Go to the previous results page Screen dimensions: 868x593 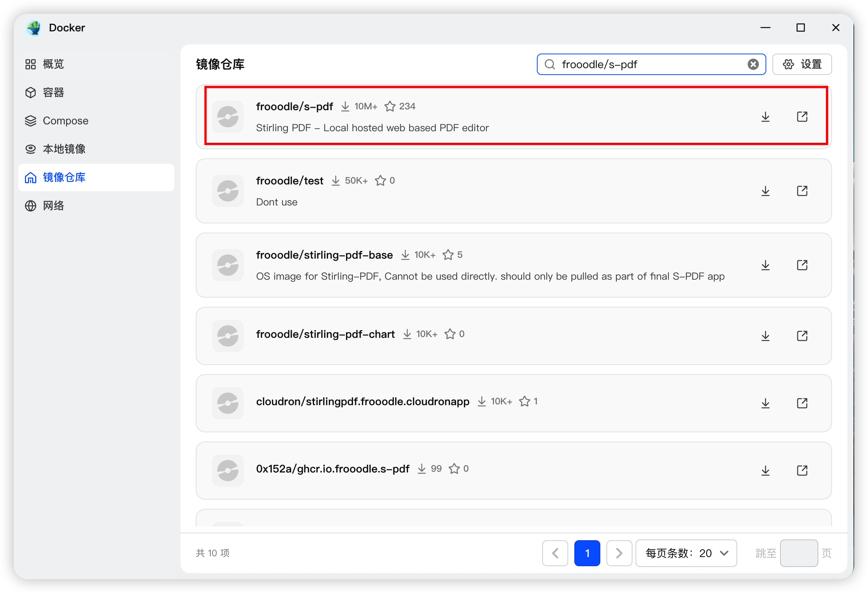pos(555,553)
